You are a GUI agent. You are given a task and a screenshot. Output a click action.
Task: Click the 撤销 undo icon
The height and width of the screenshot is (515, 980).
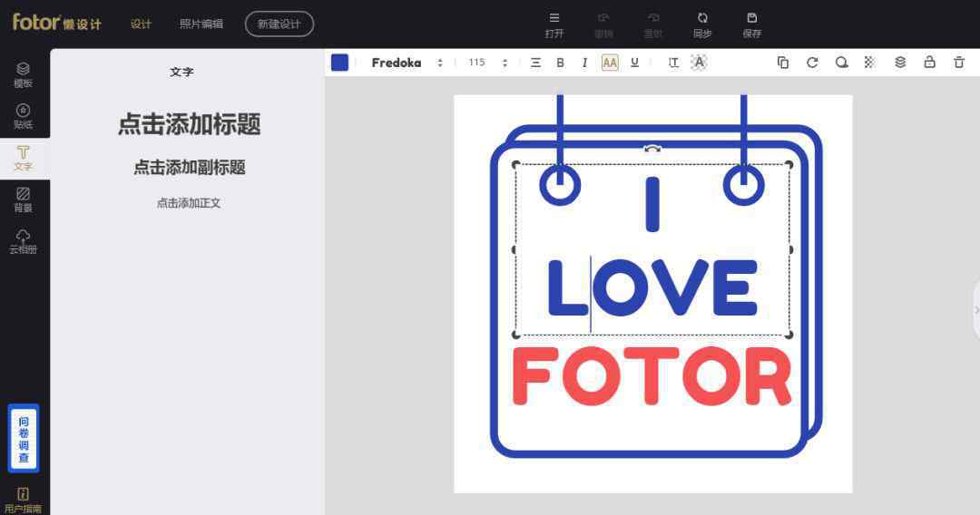[x=603, y=24]
